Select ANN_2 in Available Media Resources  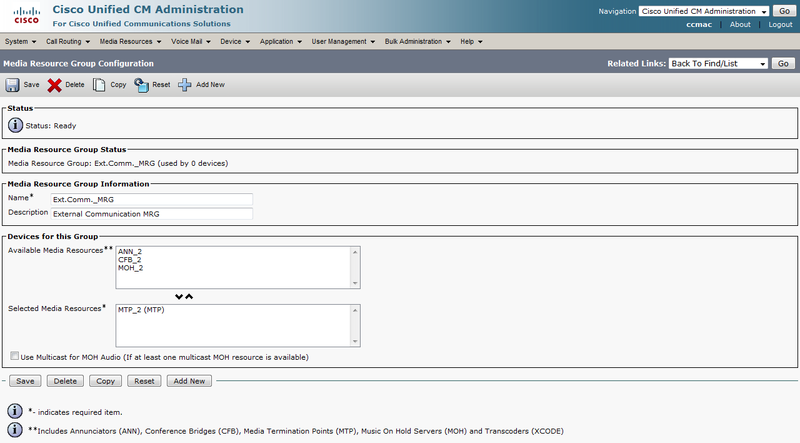tap(130, 252)
